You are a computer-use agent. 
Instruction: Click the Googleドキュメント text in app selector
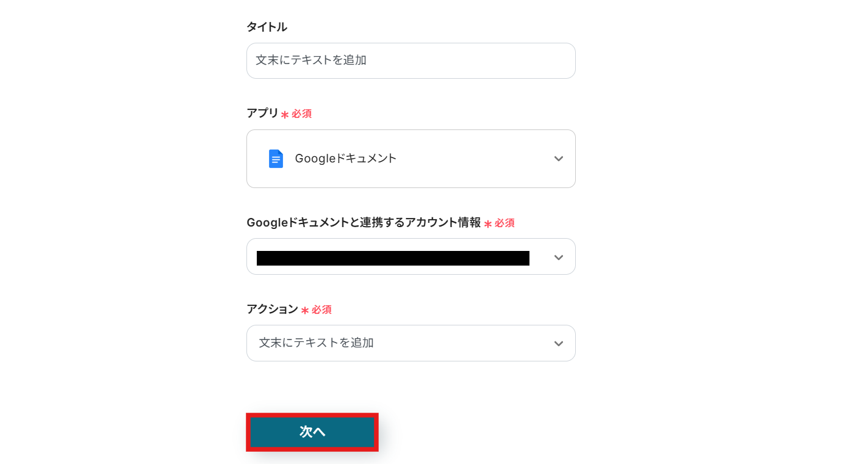pyautogui.click(x=346, y=159)
